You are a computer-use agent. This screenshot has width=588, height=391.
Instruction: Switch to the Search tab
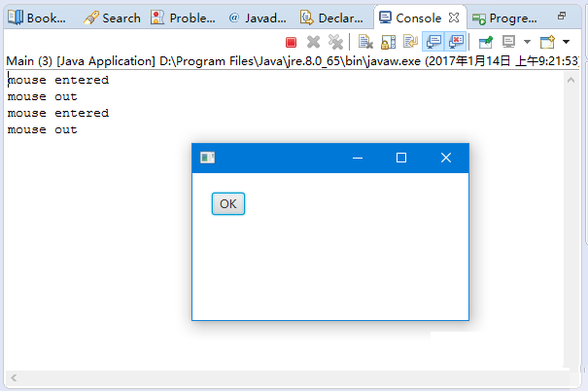point(112,18)
